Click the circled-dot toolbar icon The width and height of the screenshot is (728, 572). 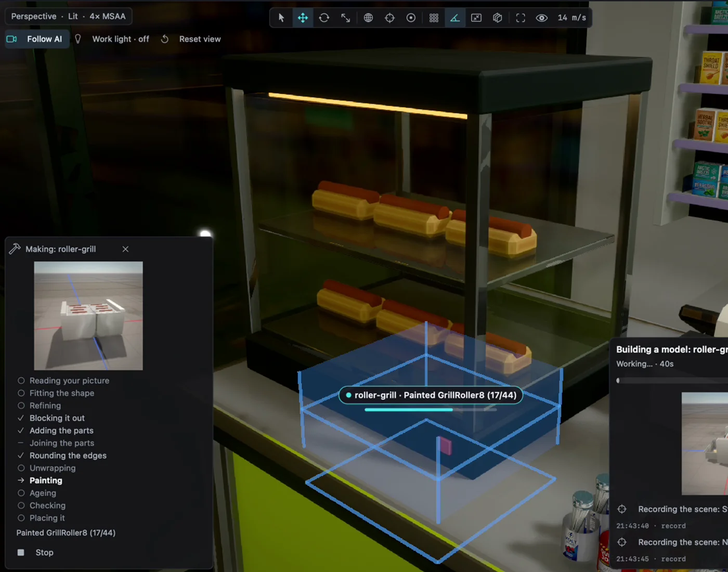(x=411, y=18)
